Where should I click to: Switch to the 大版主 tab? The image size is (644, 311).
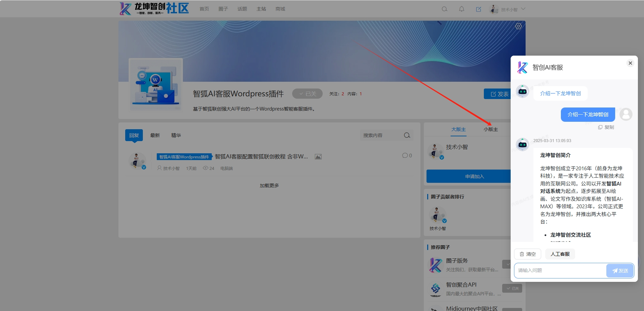tap(458, 129)
